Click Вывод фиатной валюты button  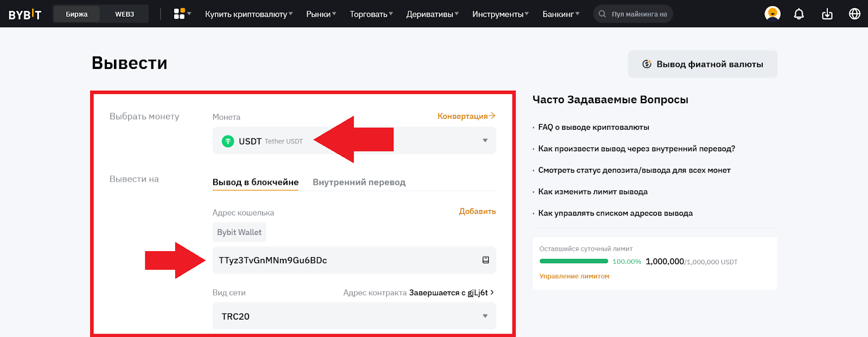(702, 64)
